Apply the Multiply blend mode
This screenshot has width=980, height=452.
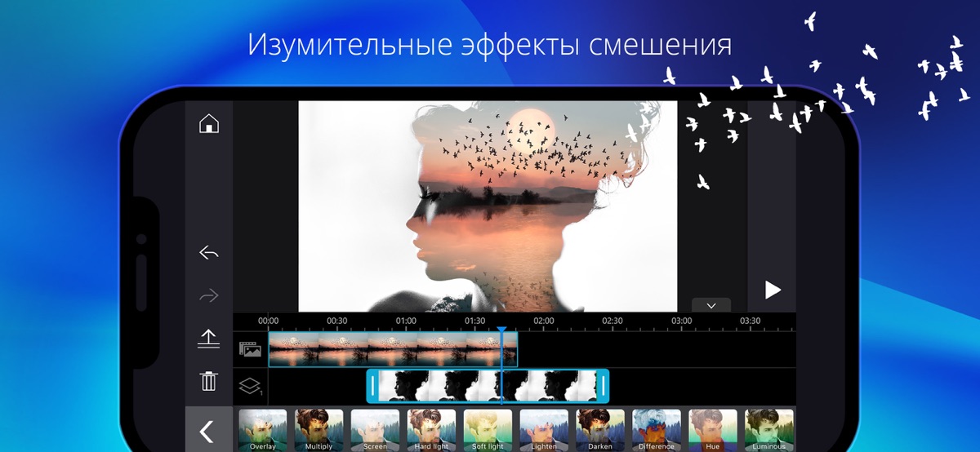click(x=319, y=430)
